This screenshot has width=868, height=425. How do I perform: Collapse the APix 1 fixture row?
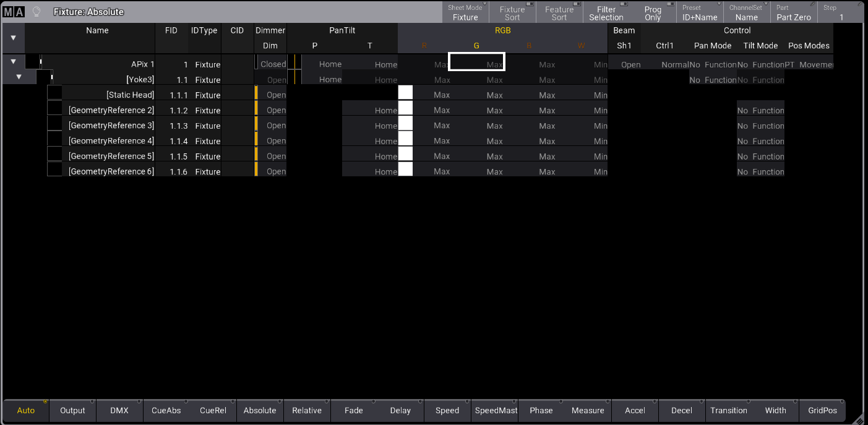click(x=14, y=62)
